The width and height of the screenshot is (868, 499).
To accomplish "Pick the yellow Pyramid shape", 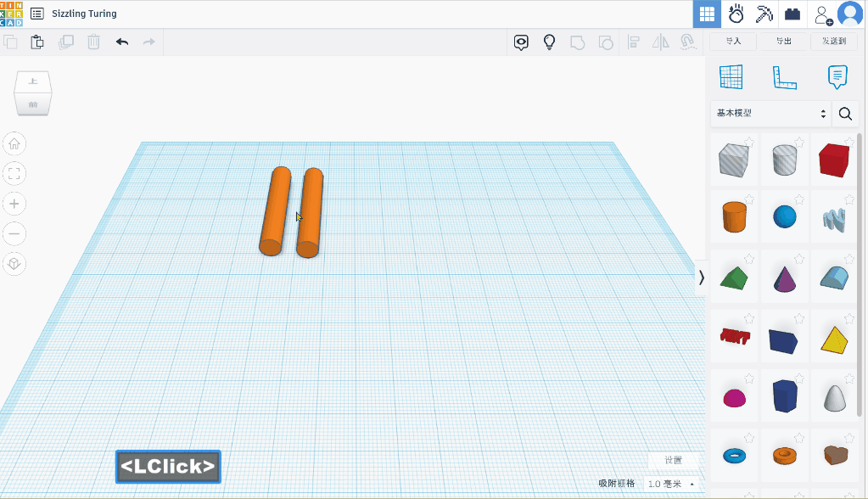I will pyautogui.click(x=834, y=339).
